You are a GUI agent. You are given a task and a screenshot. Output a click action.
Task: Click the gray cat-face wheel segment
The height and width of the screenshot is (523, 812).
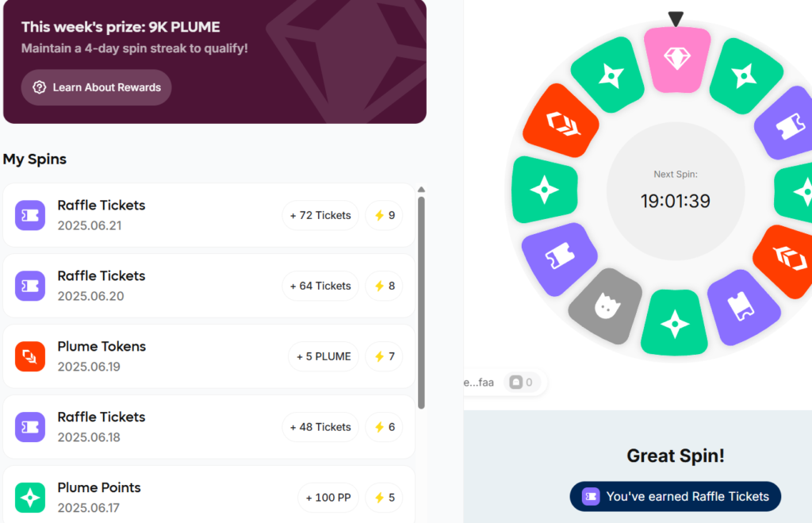[605, 306]
